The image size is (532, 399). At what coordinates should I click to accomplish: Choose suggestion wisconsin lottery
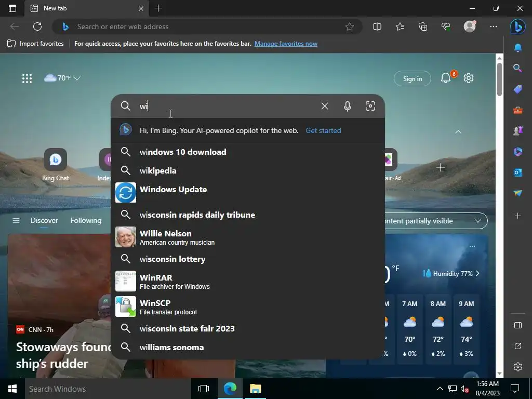[x=248, y=259]
